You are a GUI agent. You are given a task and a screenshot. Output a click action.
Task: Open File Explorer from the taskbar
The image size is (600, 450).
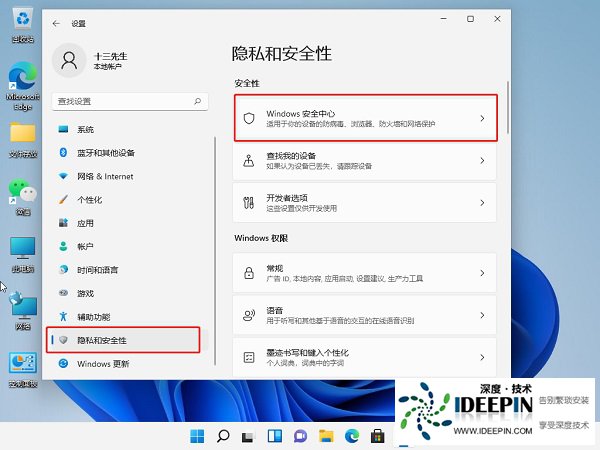tap(326, 436)
